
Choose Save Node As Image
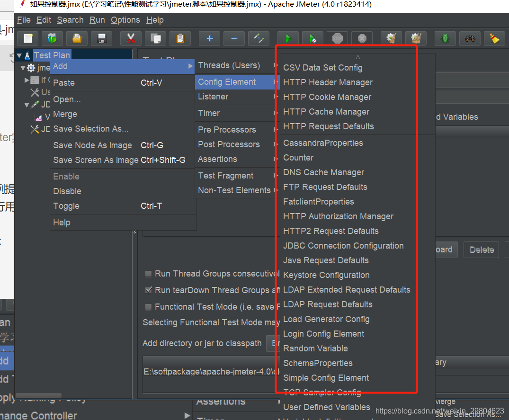(x=123, y=145)
